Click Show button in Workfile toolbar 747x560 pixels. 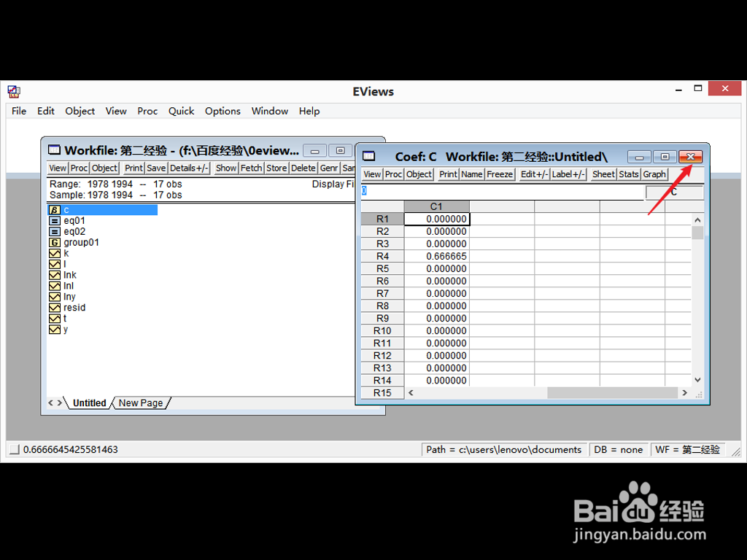coord(226,168)
